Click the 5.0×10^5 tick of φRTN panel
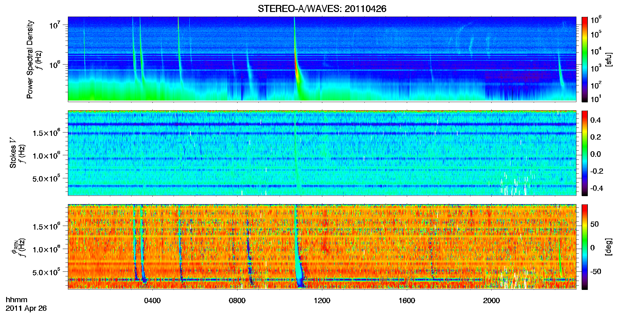Screen dimensions: 644x332 point(46,272)
